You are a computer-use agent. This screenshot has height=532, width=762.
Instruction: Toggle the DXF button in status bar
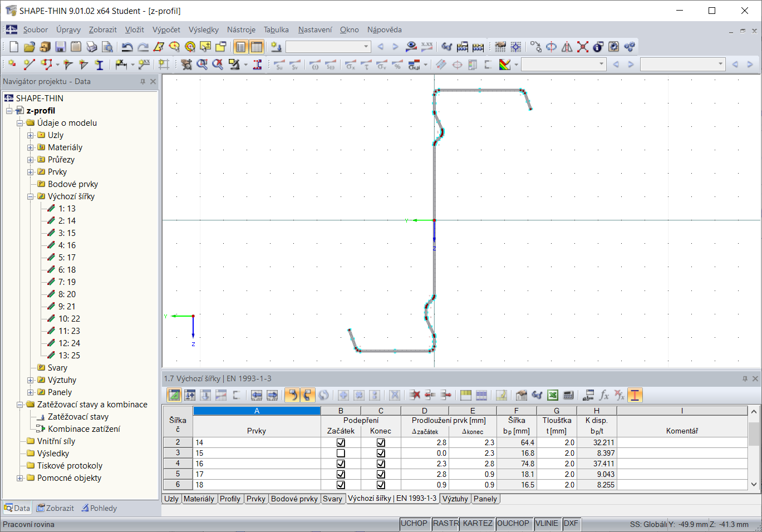(x=571, y=524)
